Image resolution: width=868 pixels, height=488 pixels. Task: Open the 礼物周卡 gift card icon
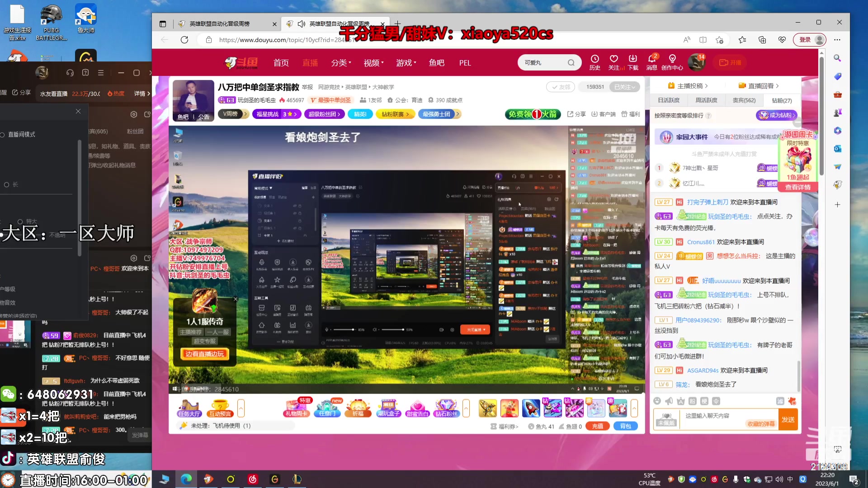[297, 408]
